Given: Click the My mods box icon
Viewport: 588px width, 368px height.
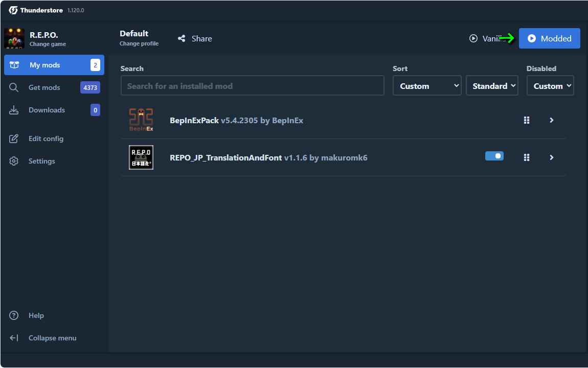Looking at the screenshot, I should (14, 65).
